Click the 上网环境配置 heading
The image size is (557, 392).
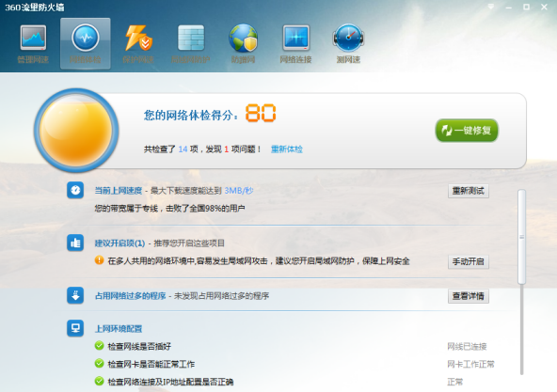(x=119, y=329)
